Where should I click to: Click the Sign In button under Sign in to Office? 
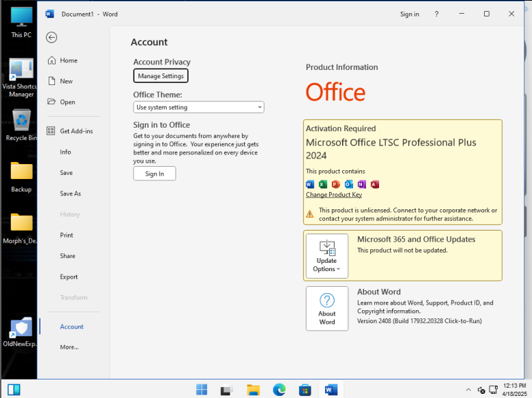(x=154, y=174)
